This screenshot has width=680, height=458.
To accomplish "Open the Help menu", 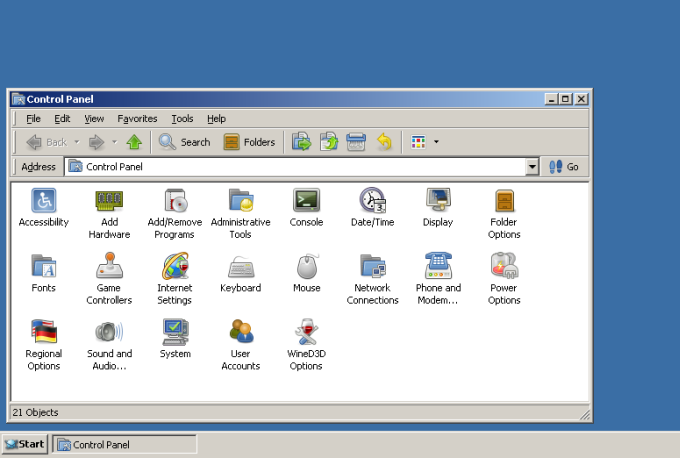I will pos(216,118).
